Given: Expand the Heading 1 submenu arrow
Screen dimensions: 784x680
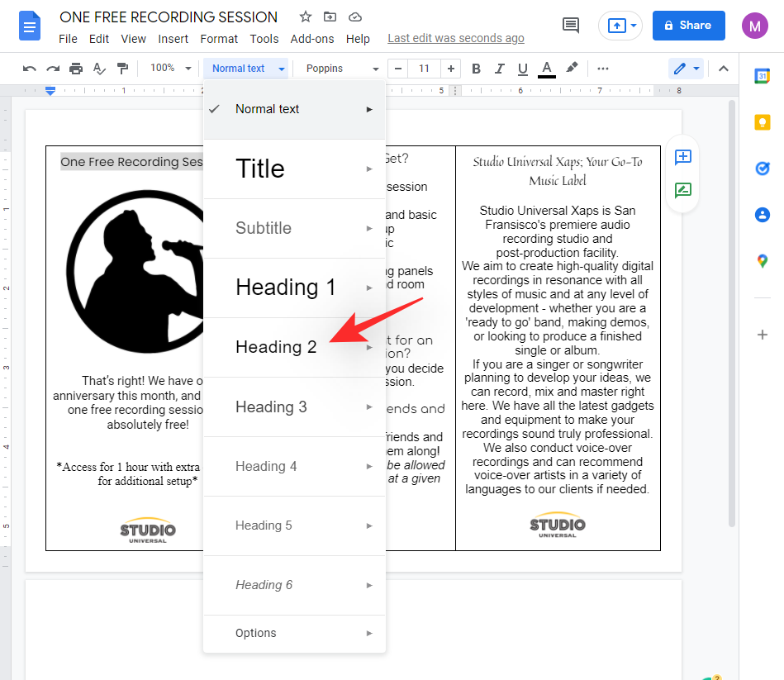Looking at the screenshot, I should coord(369,288).
